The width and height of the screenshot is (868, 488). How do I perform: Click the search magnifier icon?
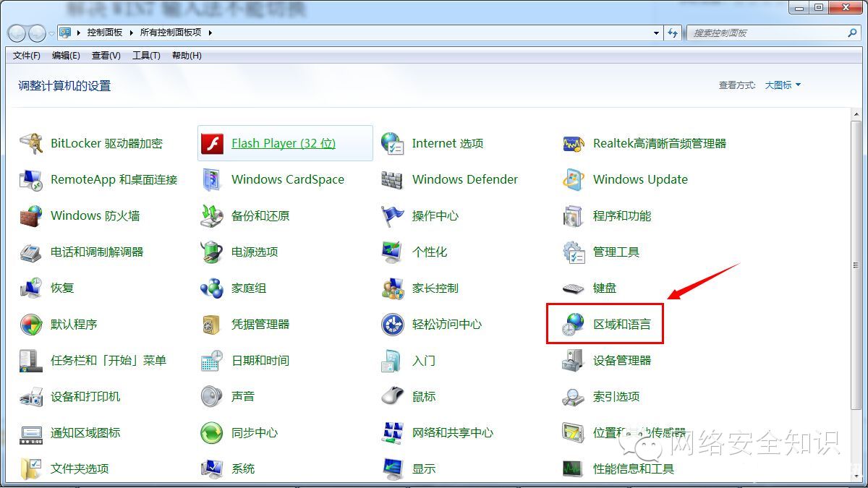(852, 33)
